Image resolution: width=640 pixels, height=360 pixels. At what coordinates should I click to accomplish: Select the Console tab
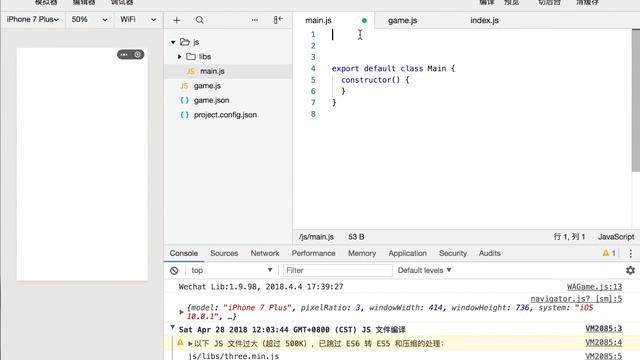184,253
